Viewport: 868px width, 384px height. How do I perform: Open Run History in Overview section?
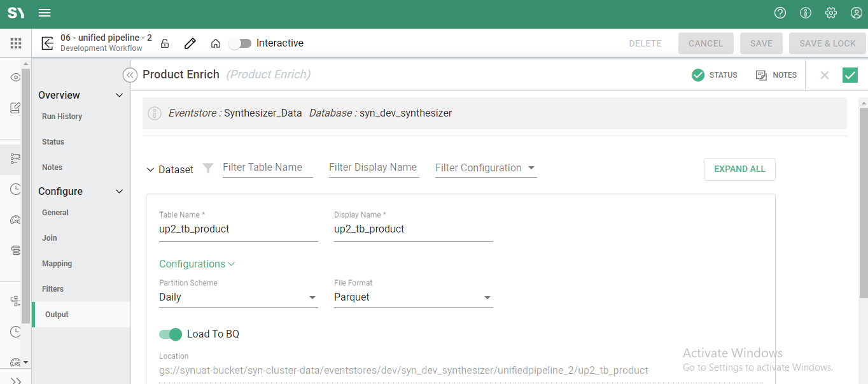point(62,117)
